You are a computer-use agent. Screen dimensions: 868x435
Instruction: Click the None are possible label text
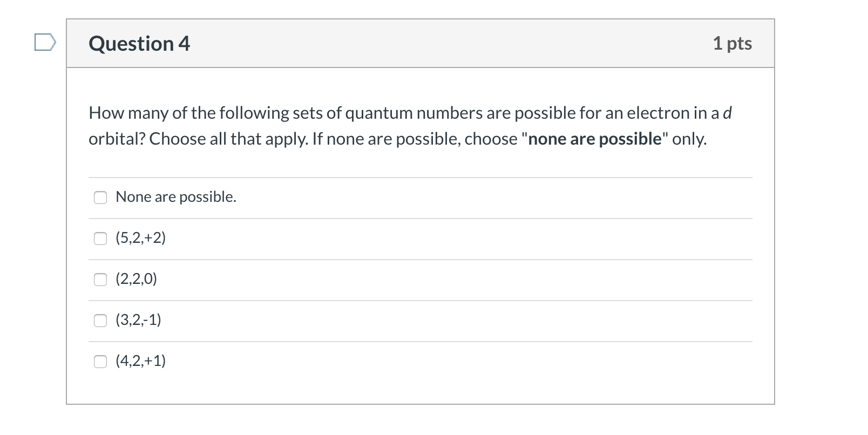click(x=175, y=196)
